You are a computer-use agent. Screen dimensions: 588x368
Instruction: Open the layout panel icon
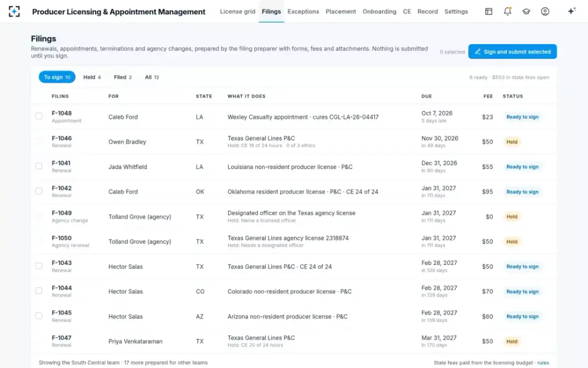click(x=489, y=11)
